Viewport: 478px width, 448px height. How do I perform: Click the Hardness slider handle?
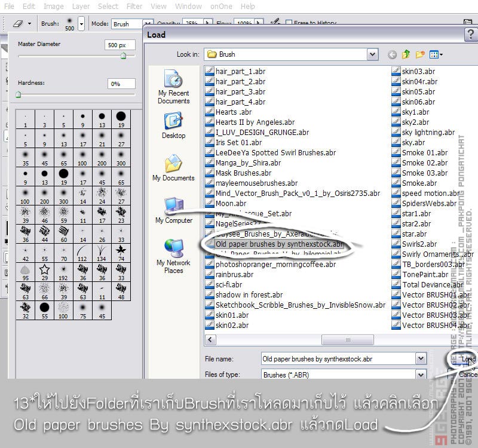pos(19,94)
